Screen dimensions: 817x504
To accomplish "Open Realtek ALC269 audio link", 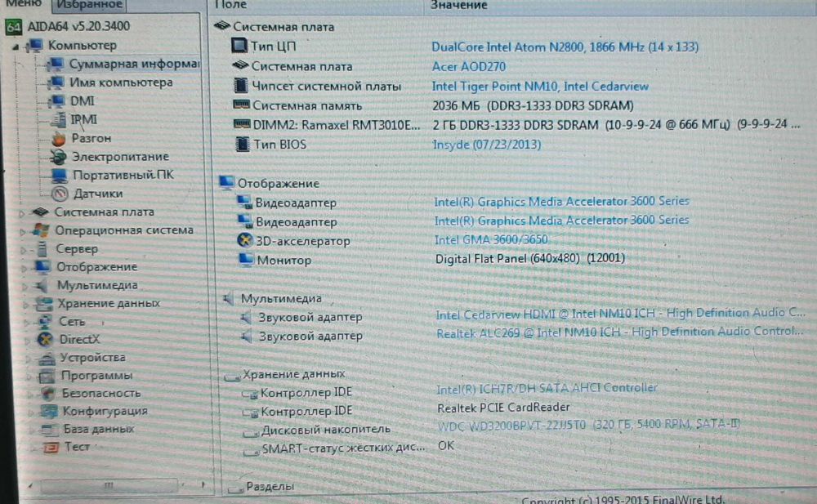I will tap(619, 332).
